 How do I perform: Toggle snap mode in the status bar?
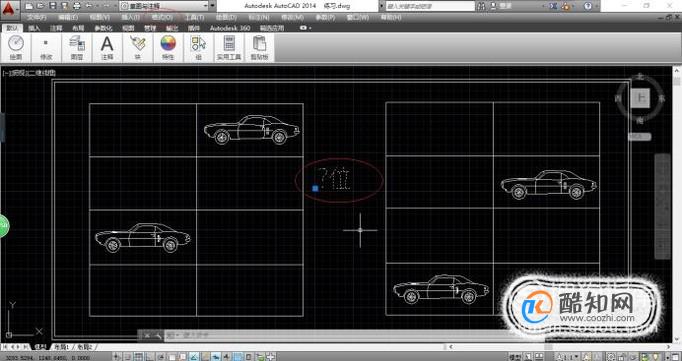pos(127,357)
